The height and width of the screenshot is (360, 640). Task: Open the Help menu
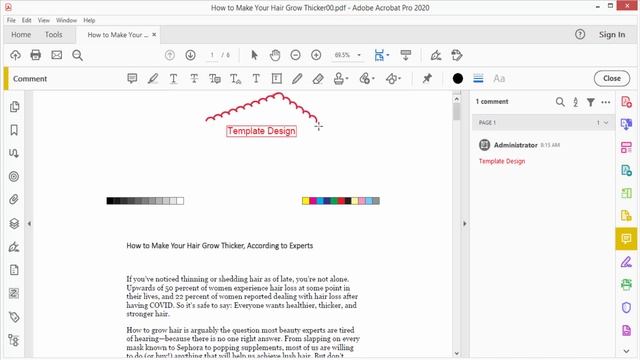89,20
